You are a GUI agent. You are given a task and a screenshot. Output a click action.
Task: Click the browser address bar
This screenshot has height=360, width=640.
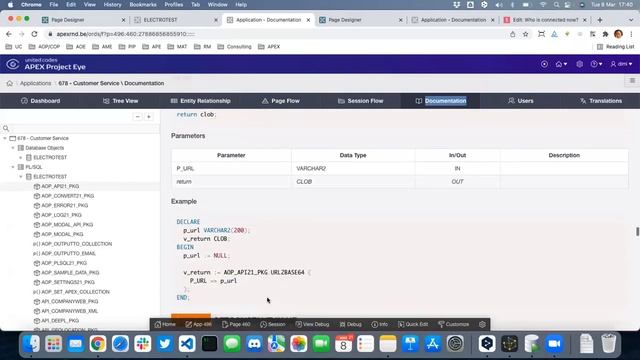pos(278,34)
